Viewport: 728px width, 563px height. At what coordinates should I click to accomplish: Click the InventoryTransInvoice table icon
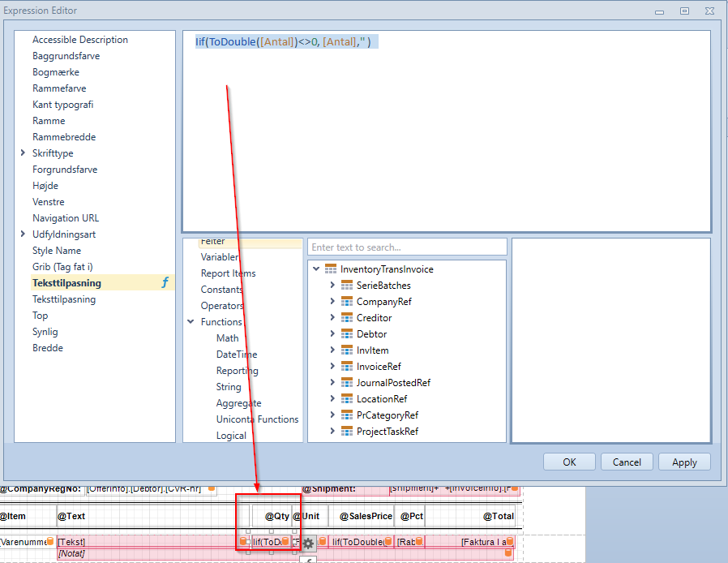click(x=331, y=269)
